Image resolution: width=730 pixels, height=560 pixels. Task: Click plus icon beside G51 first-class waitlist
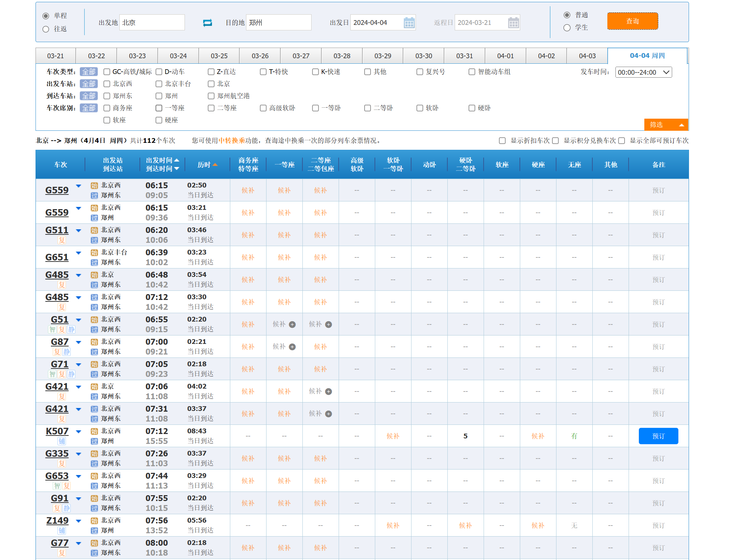[292, 324]
